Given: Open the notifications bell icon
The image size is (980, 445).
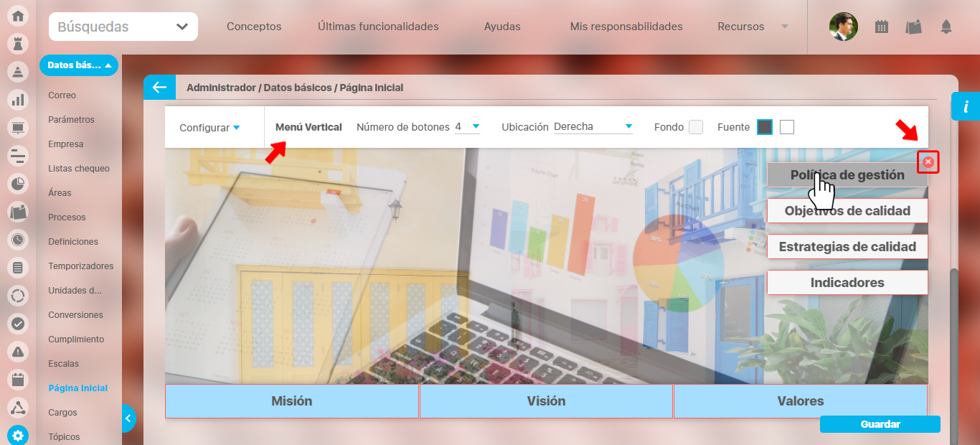Looking at the screenshot, I should coord(946,27).
